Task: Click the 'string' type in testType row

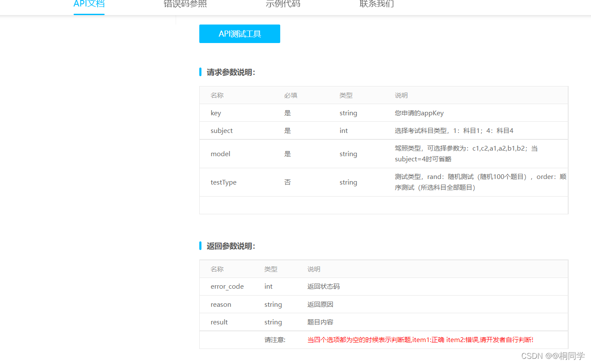Action: click(x=348, y=182)
